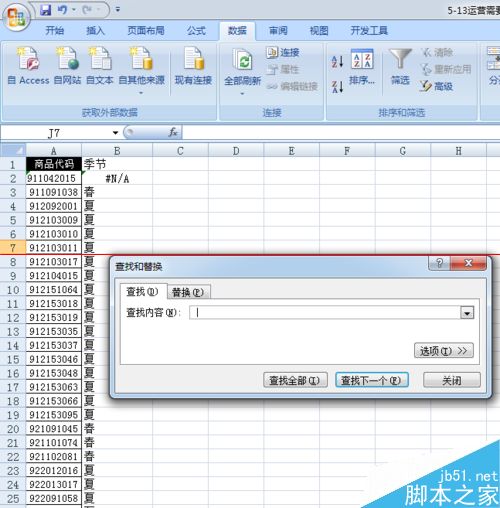Switch to 替换 tab in dialog
The width and height of the screenshot is (500, 508).
pyautogui.click(x=188, y=292)
